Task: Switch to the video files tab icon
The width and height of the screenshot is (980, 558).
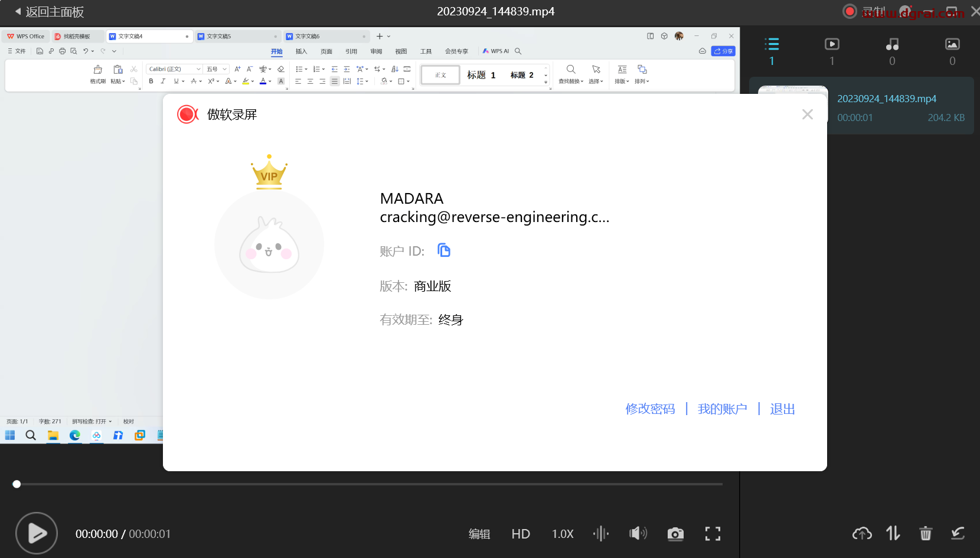Action: click(x=832, y=44)
